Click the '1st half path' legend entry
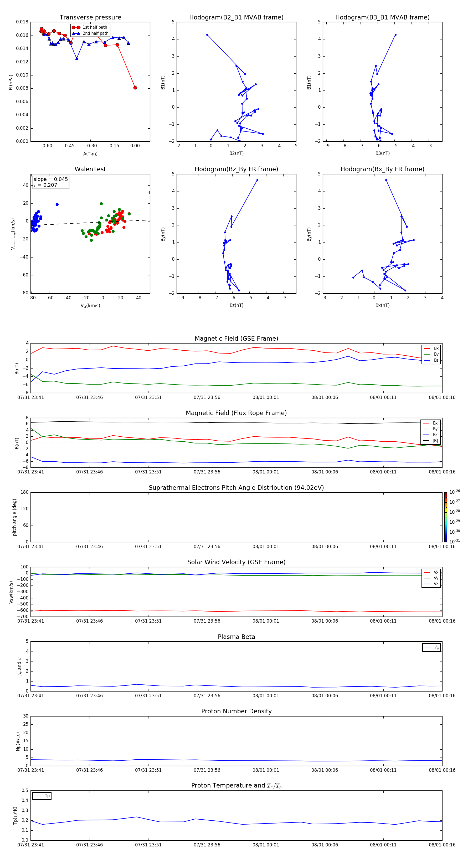Image resolution: width=473 pixels, height=868 pixels. pyautogui.click(x=90, y=27)
